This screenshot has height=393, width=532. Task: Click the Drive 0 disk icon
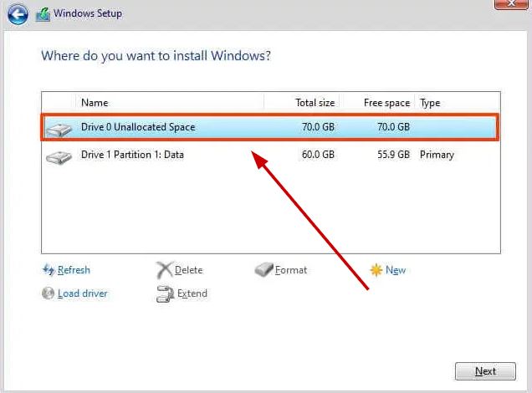point(59,129)
